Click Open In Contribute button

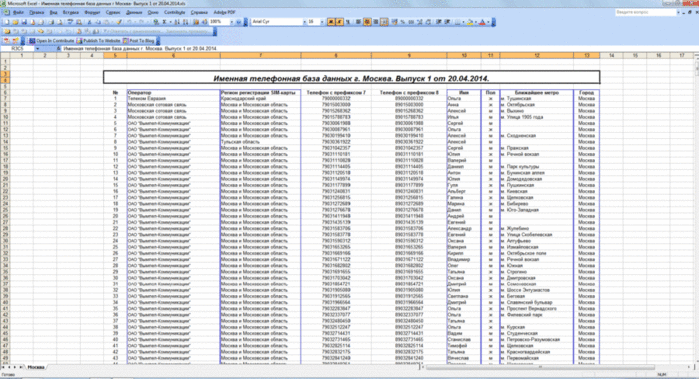pos(51,41)
